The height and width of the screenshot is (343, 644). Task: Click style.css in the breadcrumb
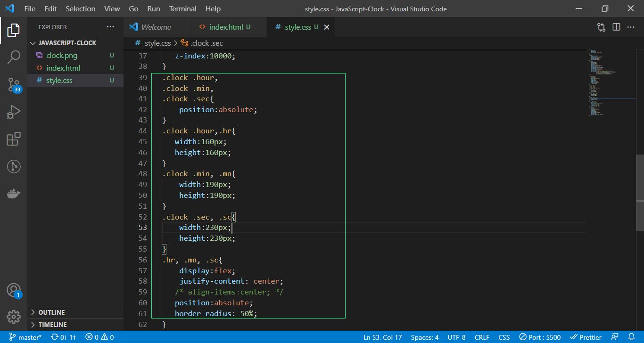pos(157,43)
